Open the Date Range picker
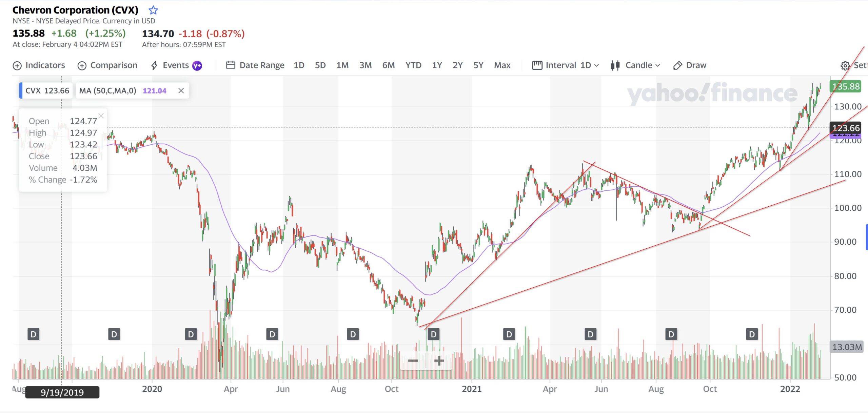Screen dimensions: 868x413 click(255, 65)
